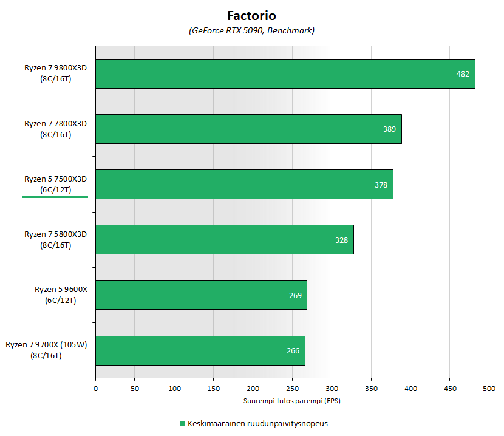Viewport: 504px width, 436px height.
Task: Click the green underline beneath Ryzen 5 7500X3D
Action: 55,197
